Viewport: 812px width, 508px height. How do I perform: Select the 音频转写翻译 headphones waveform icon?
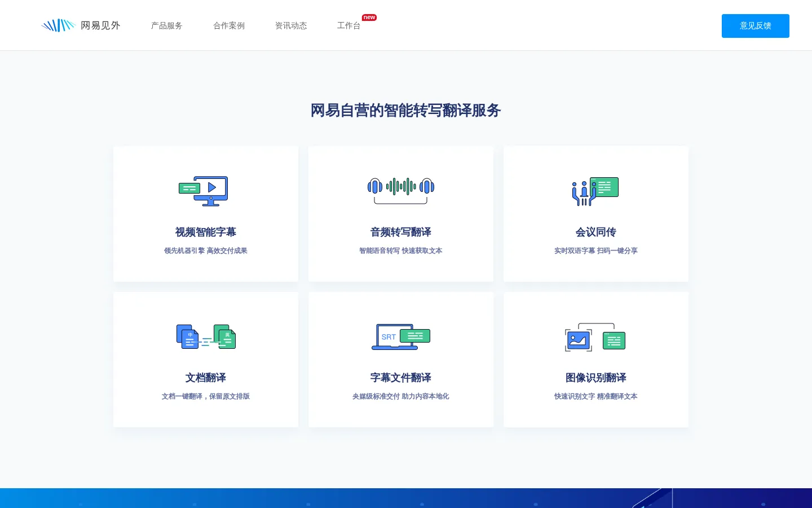click(401, 190)
